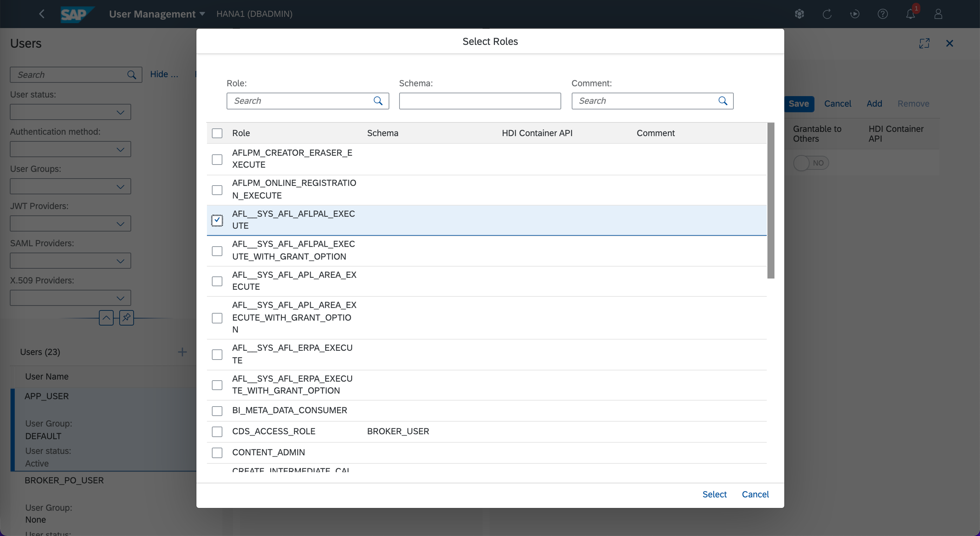Click the pin filter bar icon
980x536 pixels.
point(126,317)
